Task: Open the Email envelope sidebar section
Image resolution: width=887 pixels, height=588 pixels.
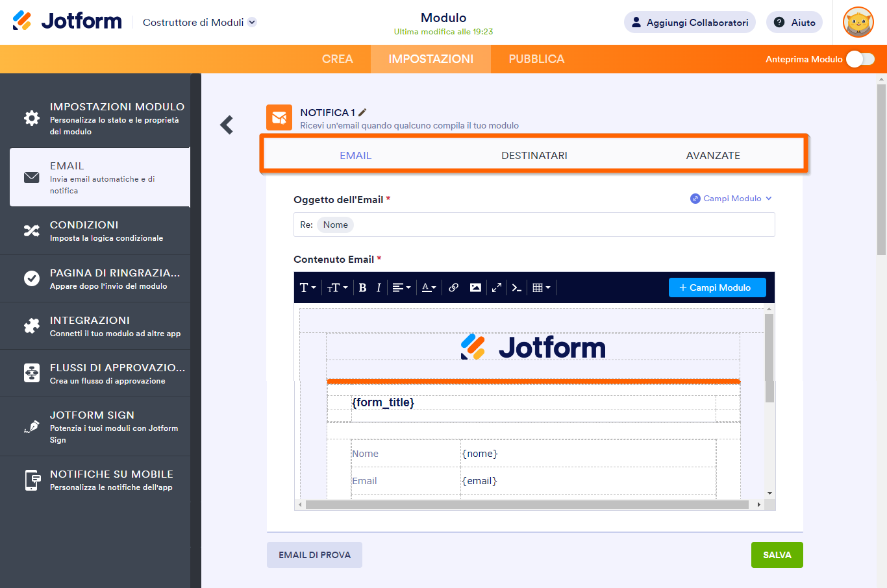Action: pyautogui.click(x=100, y=177)
